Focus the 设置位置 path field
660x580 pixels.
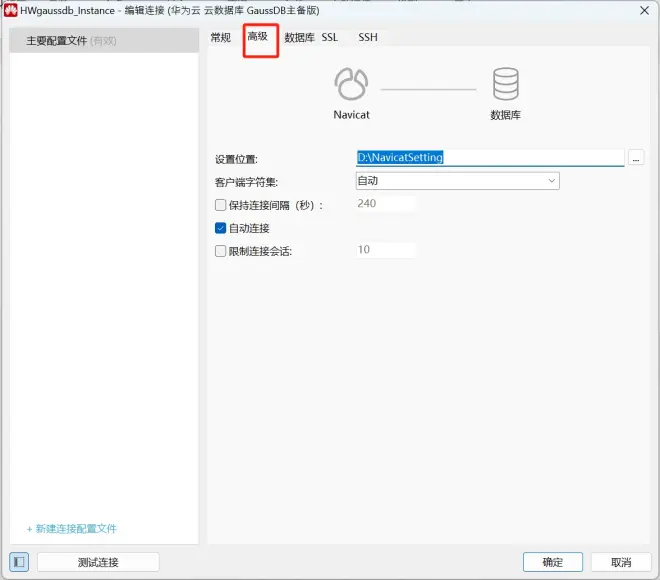[490, 157]
